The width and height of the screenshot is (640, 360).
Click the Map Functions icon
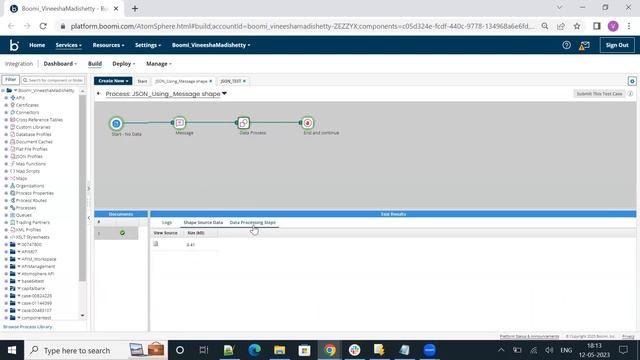[13, 164]
